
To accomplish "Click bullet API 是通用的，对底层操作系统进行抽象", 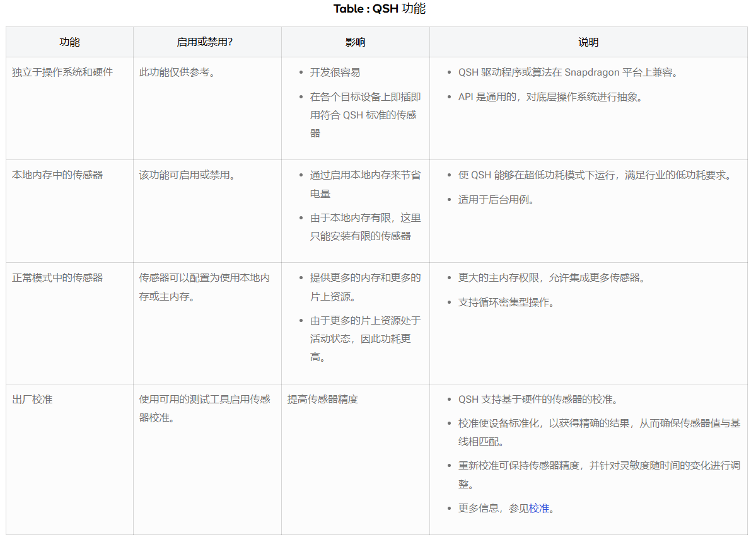I will pos(552,97).
